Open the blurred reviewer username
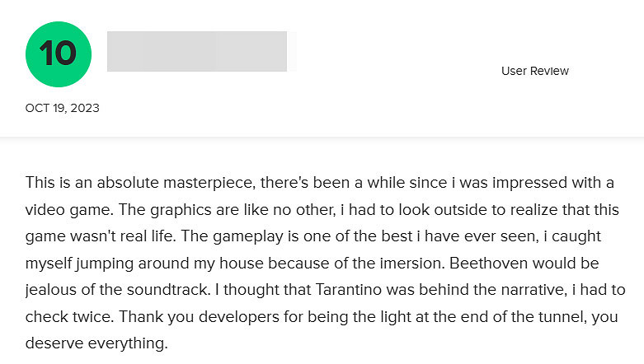Viewport: 644px width, 364px height. [196, 51]
